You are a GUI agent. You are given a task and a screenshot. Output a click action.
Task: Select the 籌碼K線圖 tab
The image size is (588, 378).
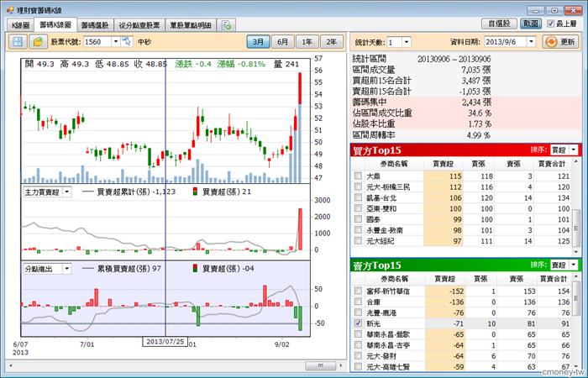pos(55,24)
